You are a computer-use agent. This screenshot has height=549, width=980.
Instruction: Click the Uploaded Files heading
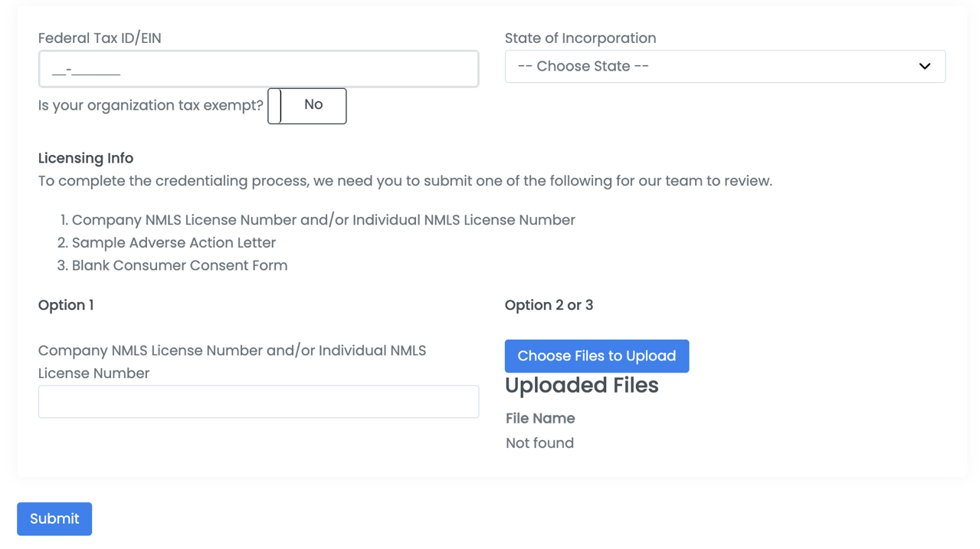point(582,385)
